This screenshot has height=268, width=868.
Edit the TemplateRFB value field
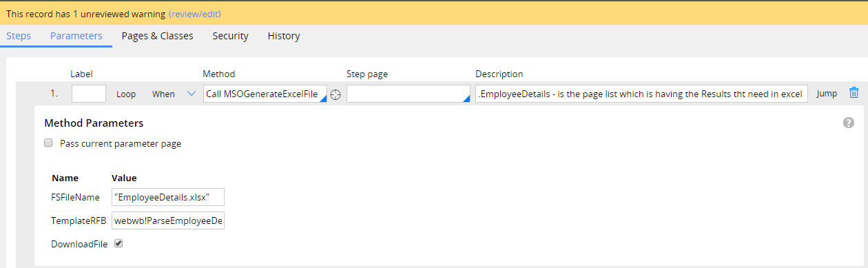(168, 221)
